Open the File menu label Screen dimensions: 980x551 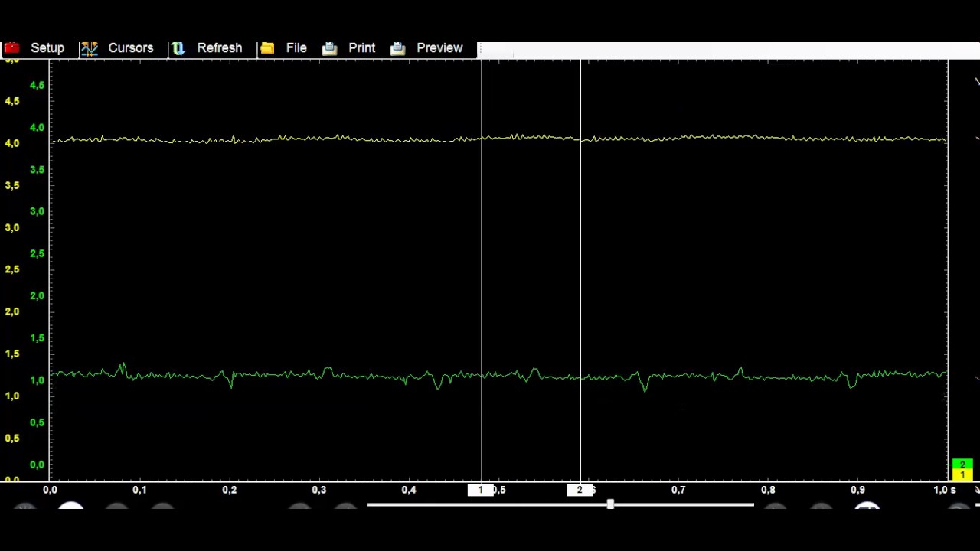296,47
